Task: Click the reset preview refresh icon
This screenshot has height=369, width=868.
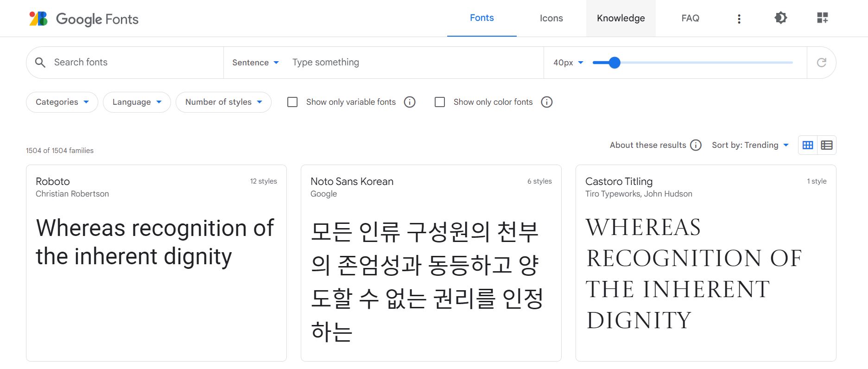Action: point(822,63)
